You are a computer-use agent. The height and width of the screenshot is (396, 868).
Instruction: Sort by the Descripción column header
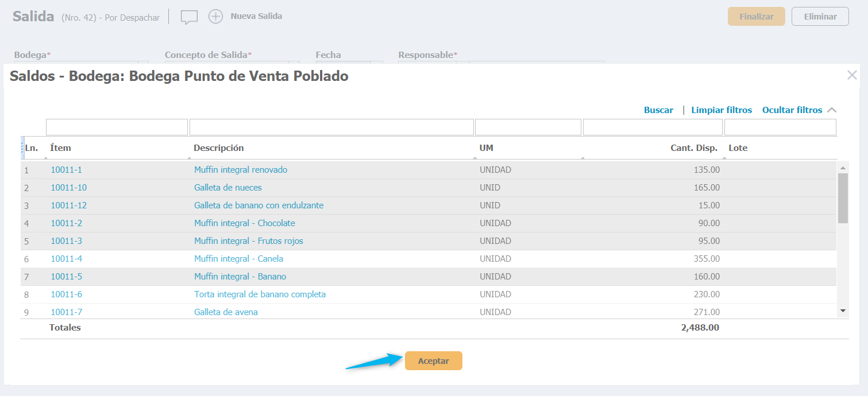tap(218, 148)
